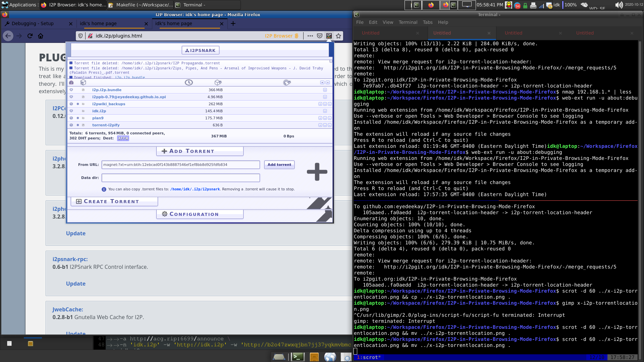
Task: Click the Firefox home button
Action: click(41, 36)
